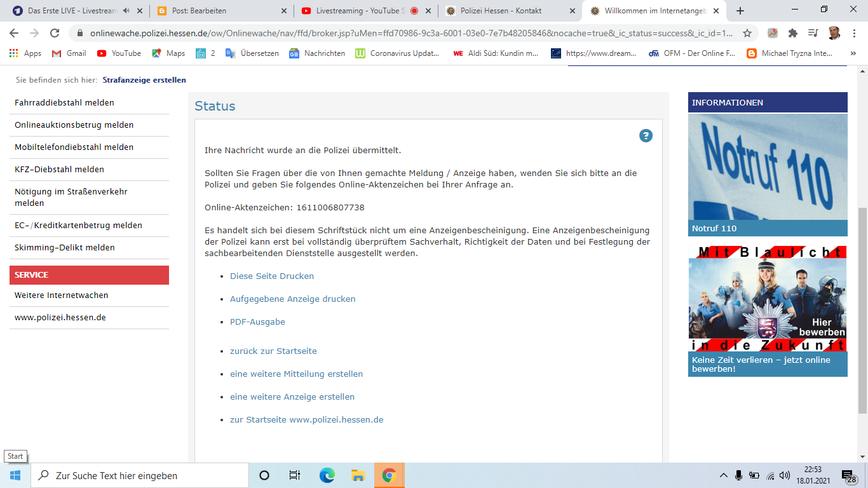This screenshot has height=488, width=868.
Task: Open Task View in the taskbar
Action: [x=295, y=475]
